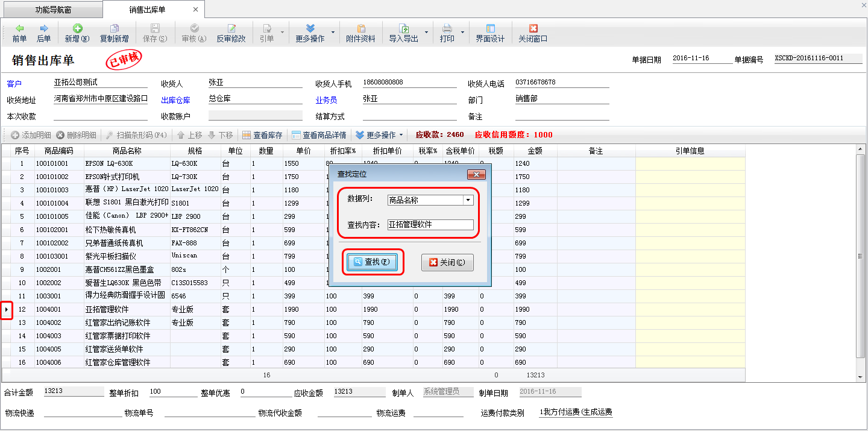Expand the 打印 print dropdown arrow

coord(463,32)
